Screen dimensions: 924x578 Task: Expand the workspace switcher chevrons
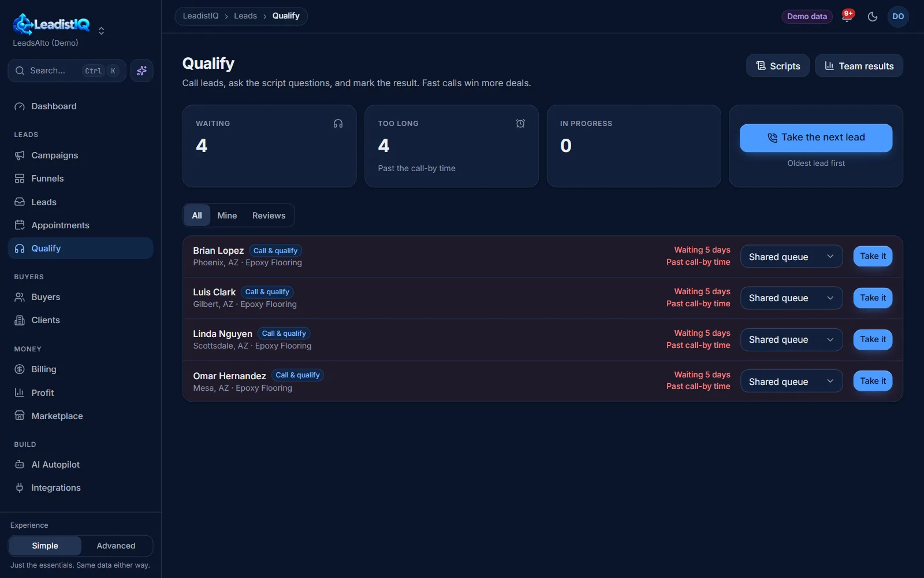pyautogui.click(x=102, y=31)
